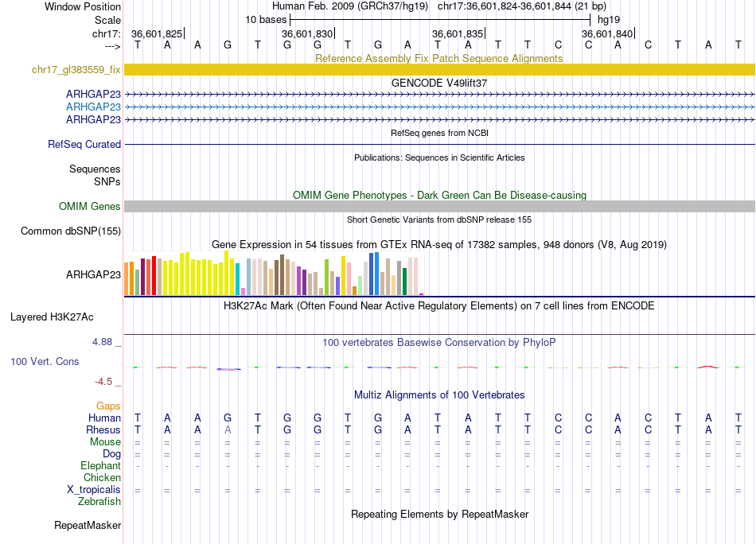Click the ARHGAP23 label beside GTEx bars

tap(94, 274)
